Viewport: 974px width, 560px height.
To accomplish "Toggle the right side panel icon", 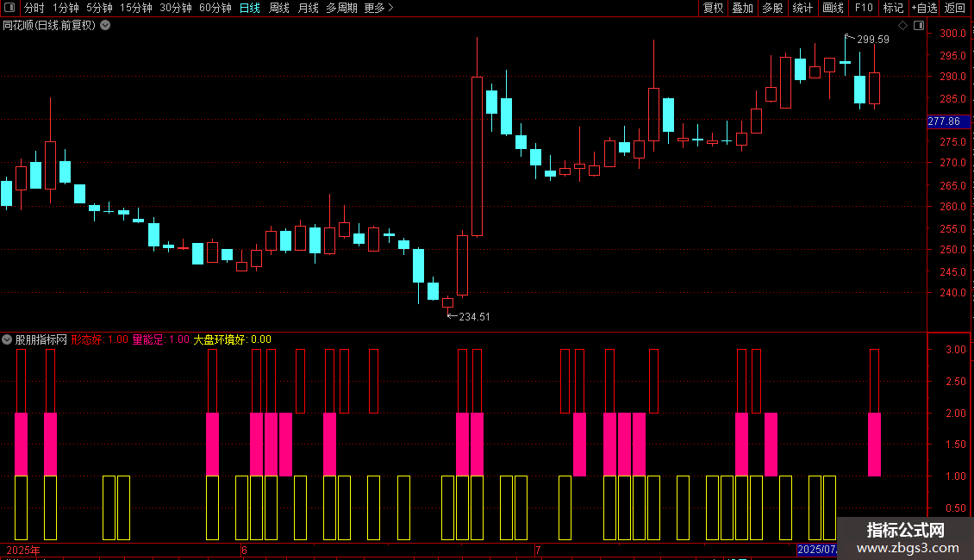I will [919, 26].
